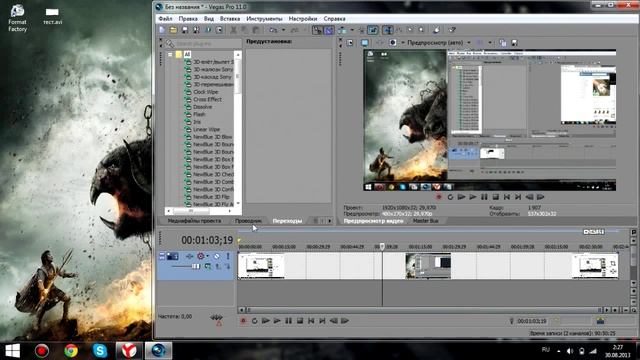Select the Zoom magnifier tool icon
This screenshot has height=360, width=640.
(421, 30)
